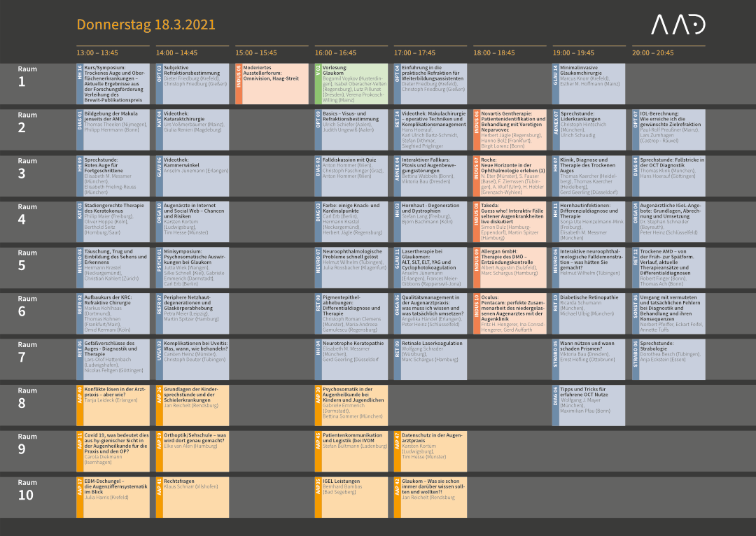The height and width of the screenshot is (536, 756).
Task: Select the 20:00 – 20:45 time slot header
Action: tap(653, 53)
